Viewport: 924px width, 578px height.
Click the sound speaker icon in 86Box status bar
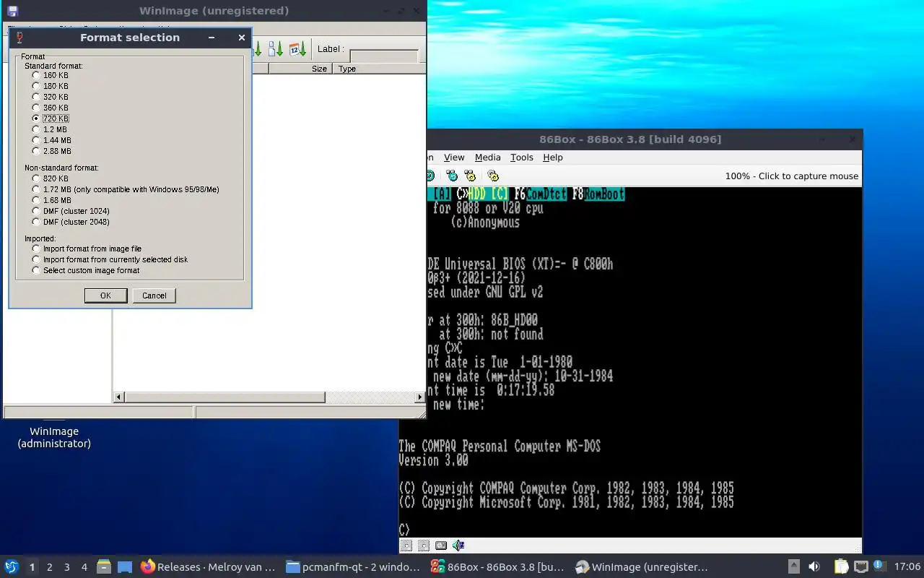[458, 545]
